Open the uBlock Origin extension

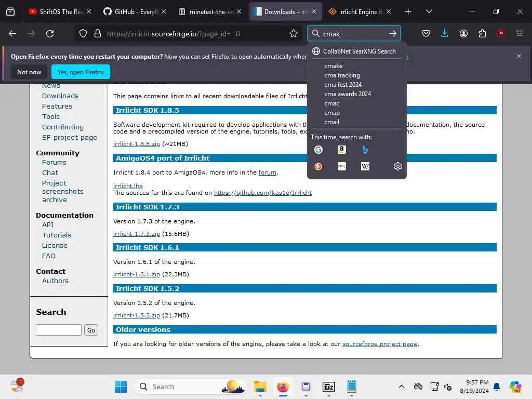(x=501, y=34)
